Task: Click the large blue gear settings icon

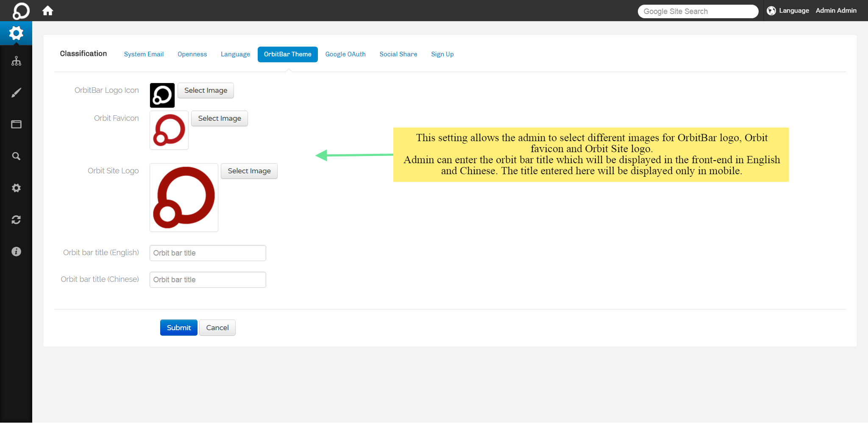Action: [16, 33]
